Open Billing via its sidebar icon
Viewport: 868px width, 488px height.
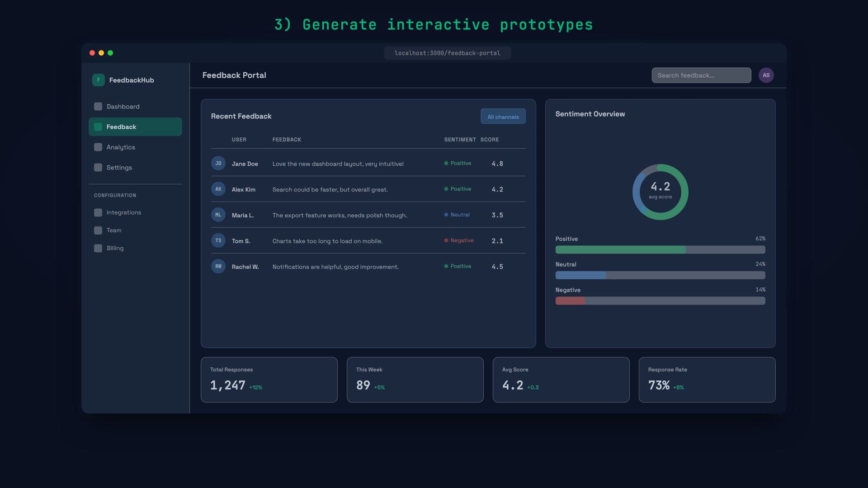pyautogui.click(x=98, y=248)
